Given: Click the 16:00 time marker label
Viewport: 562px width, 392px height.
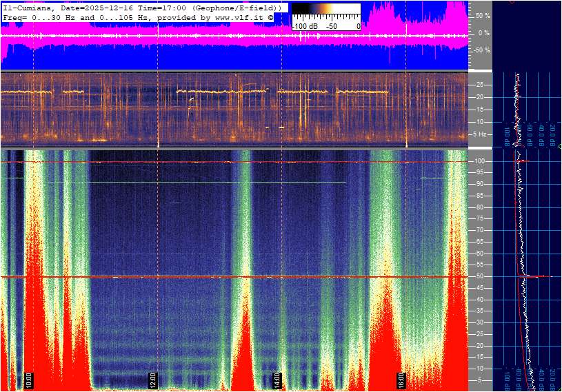Looking at the screenshot, I should coord(401,380).
